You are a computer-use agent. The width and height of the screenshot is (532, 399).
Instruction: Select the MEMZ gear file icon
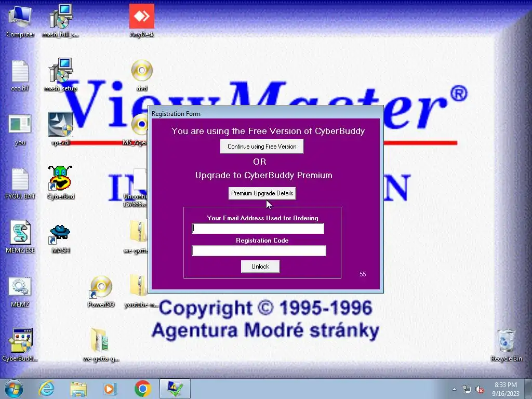(20, 292)
